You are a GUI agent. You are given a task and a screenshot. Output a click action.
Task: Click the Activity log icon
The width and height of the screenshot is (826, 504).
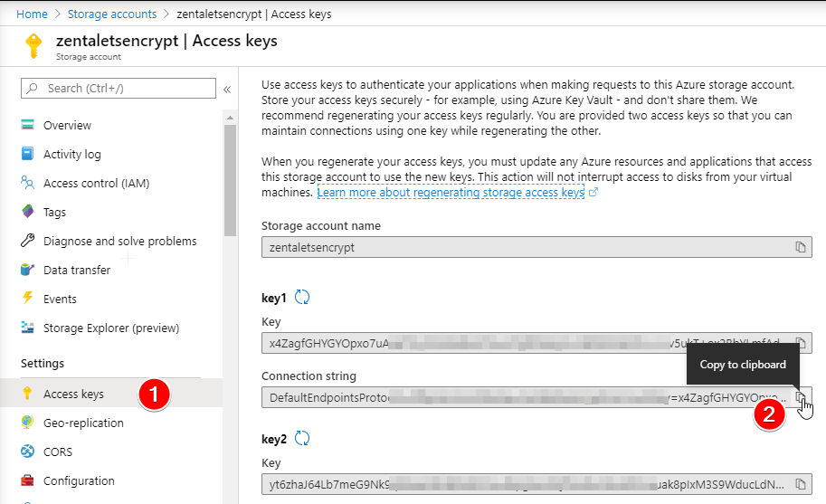(x=27, y=153)
